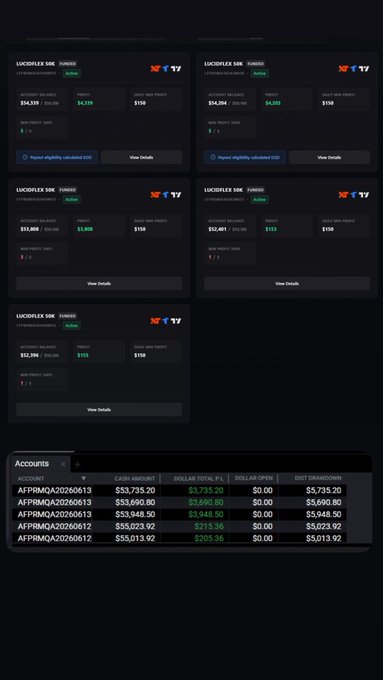383x680 pixels.
Task: Click the $205.36 total P/L cell
Action: 209,538
